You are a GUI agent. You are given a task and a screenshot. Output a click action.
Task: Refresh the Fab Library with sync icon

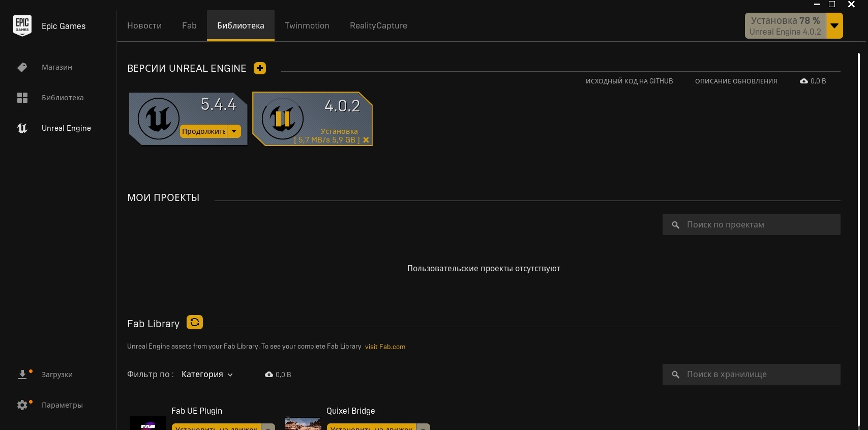(x=195, y=322)
